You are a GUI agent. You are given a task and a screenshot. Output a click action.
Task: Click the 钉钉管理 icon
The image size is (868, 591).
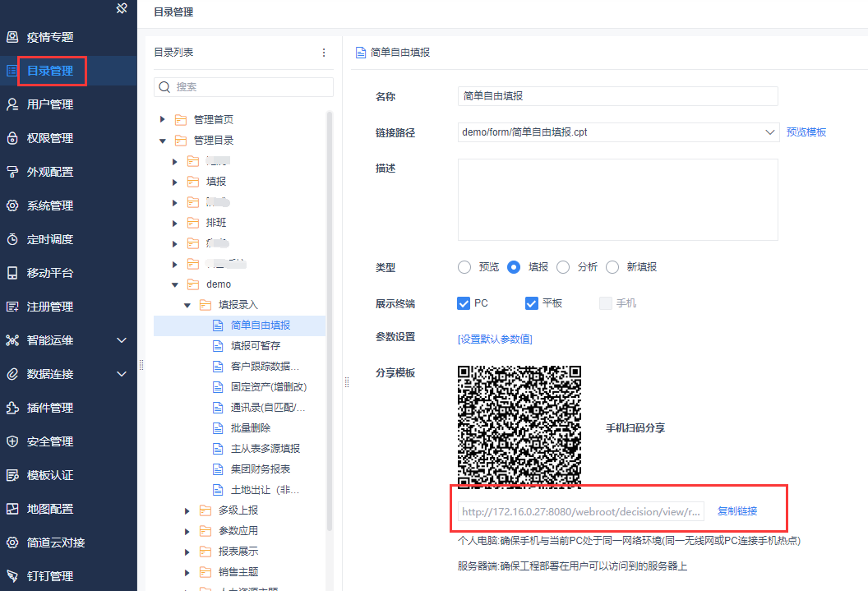click(x=12, y=576)
